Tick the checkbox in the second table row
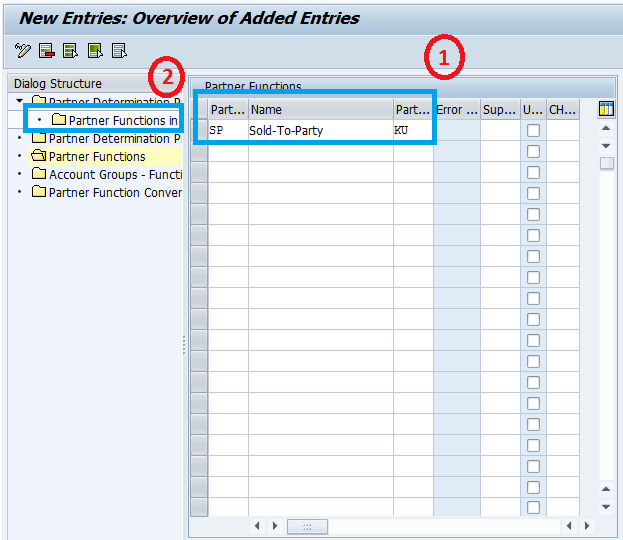The height and width of the screenshot is (540, 623). [533, 151]
